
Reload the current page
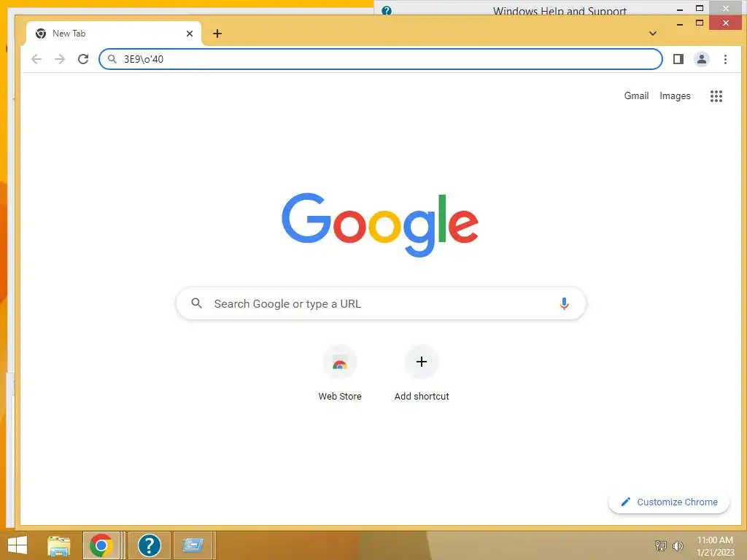click(83, 59)
